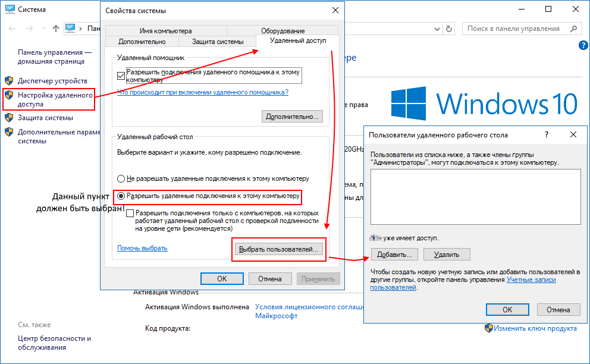Enable network level authentication checkbox
The height and width of the screenshot is (364, 590).
(130, 213)
